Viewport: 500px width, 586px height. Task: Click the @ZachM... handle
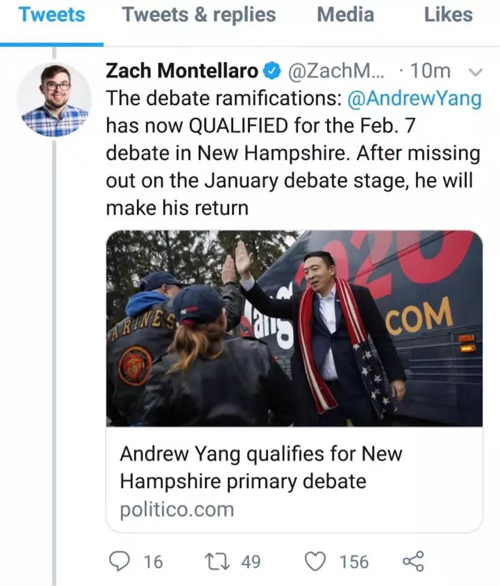[x=335, y=71]
